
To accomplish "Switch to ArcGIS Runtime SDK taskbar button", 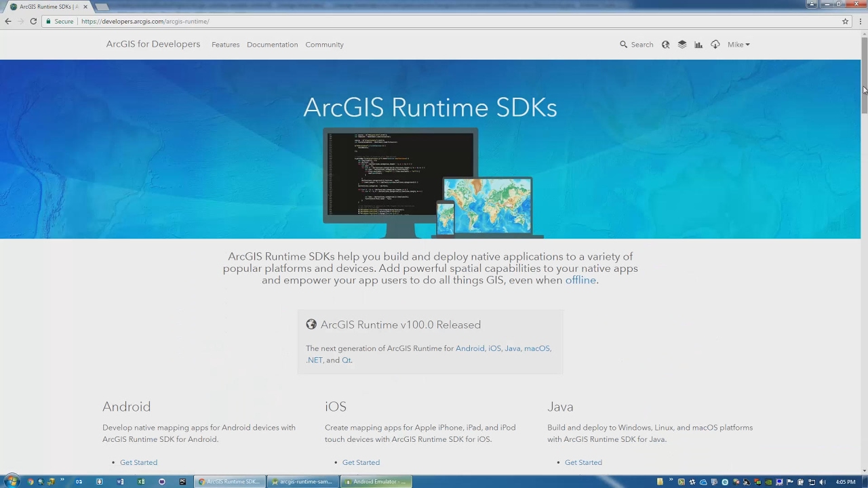I will point(229,482).
